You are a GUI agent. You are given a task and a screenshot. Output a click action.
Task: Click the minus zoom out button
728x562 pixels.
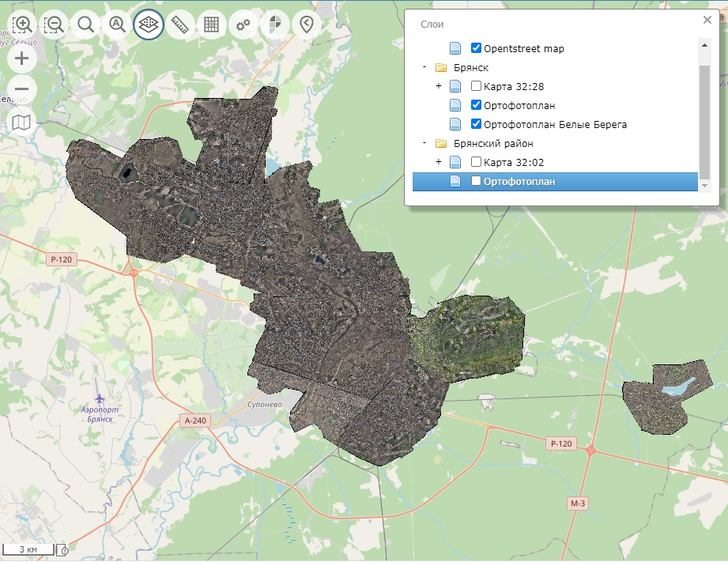pyautogui.click(x=22, y=89)
